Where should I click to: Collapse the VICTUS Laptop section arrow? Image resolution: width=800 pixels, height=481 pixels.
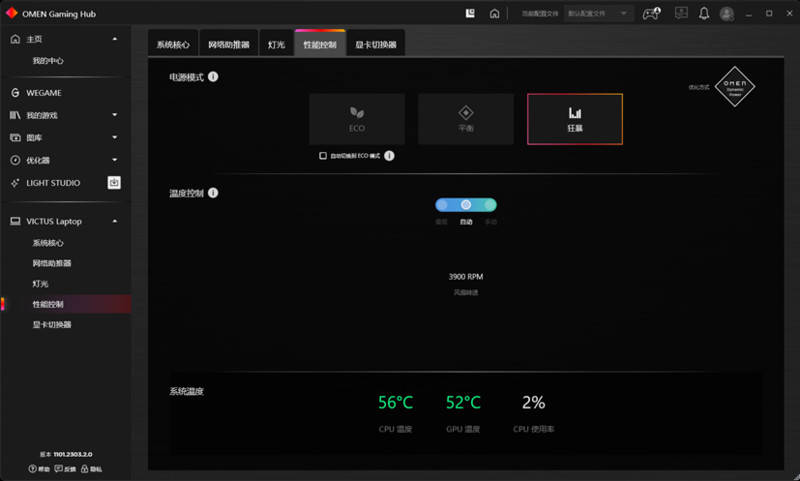tap(115, 221)
